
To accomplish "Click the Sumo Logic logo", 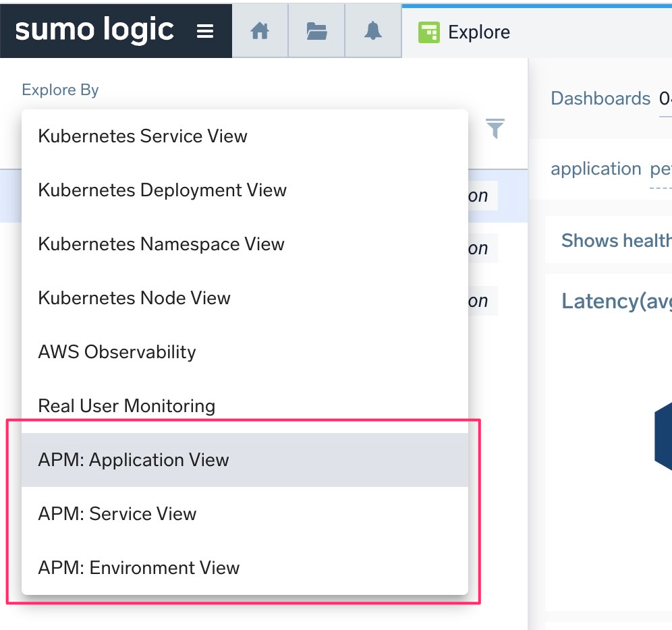I will [94, 30].
